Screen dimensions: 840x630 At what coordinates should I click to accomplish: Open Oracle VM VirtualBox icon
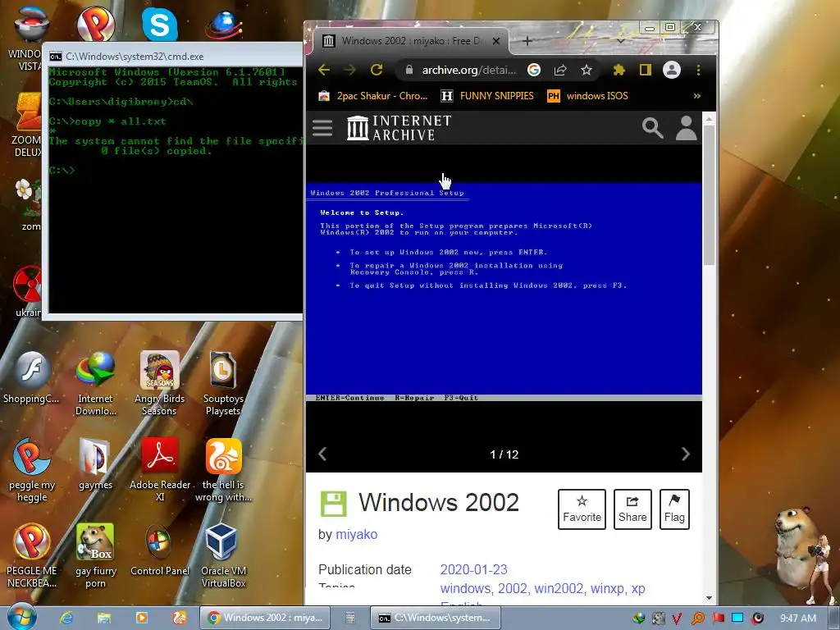point(223,556)
